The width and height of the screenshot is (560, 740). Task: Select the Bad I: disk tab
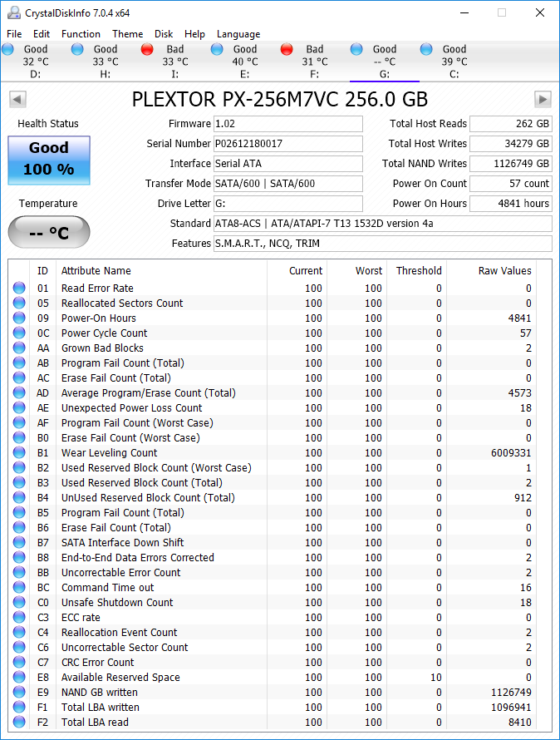tap(175, 62)
